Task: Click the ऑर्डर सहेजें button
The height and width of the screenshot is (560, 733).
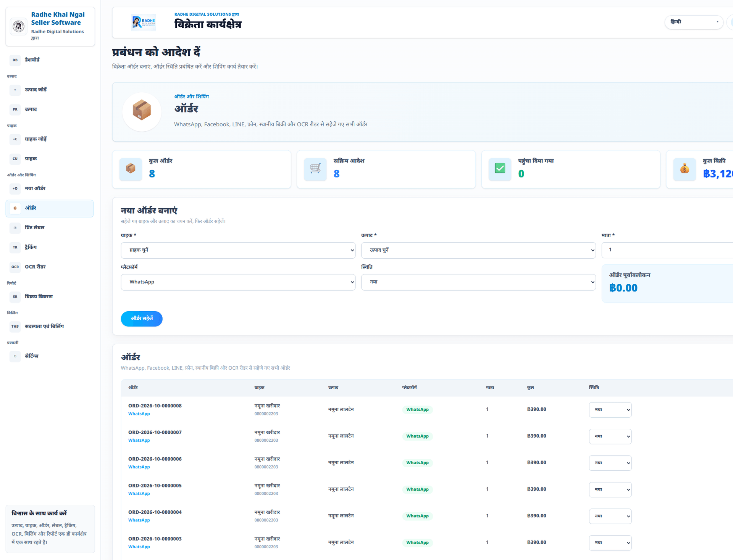Action: (142, 319)
